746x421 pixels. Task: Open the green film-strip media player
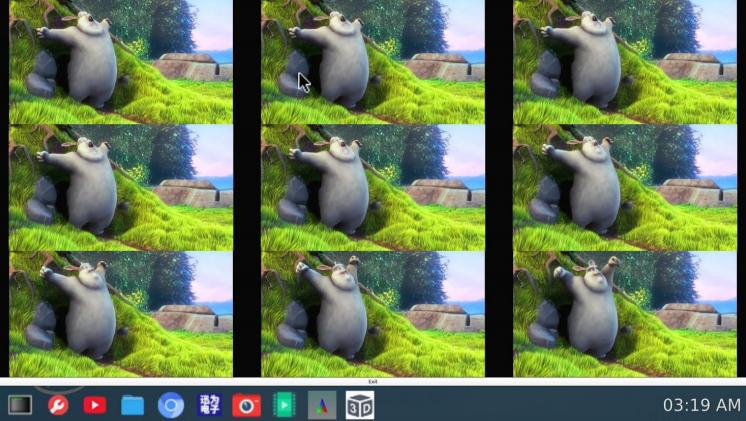pyautogui.click(x=284, y=405)
